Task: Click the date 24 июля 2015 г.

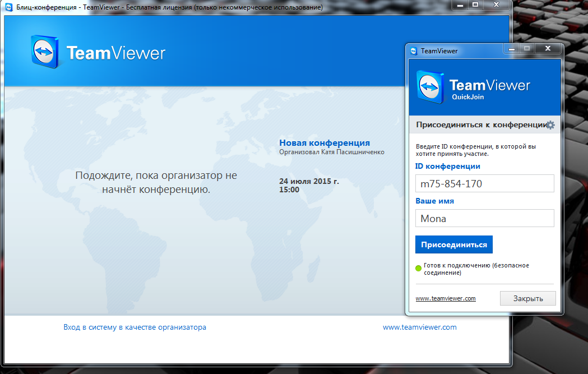Action: coord(309,181)
